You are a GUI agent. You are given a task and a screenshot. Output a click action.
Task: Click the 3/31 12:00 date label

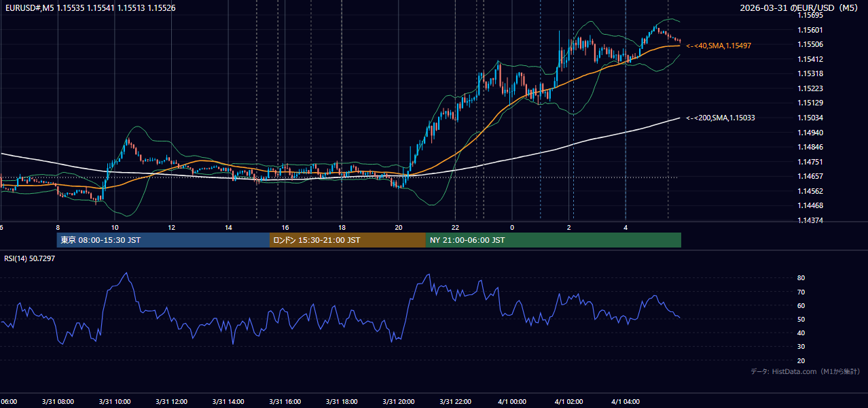(x=171, y=402)
